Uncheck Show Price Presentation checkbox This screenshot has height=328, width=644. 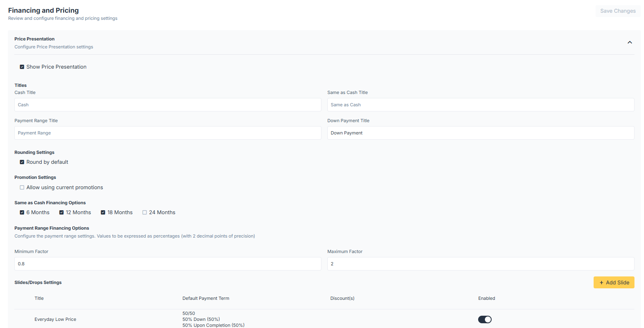[22, 67]
